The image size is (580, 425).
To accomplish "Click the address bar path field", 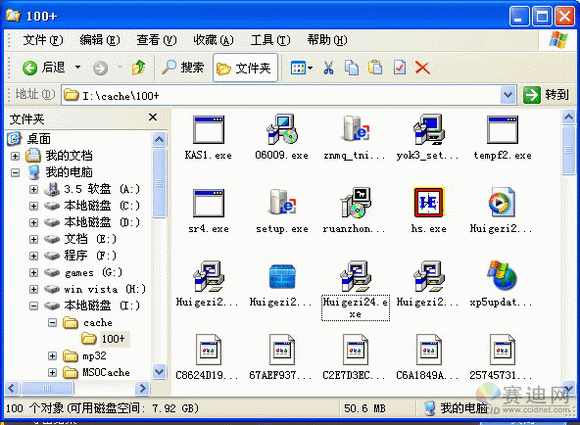I will (x=281, y=95).
